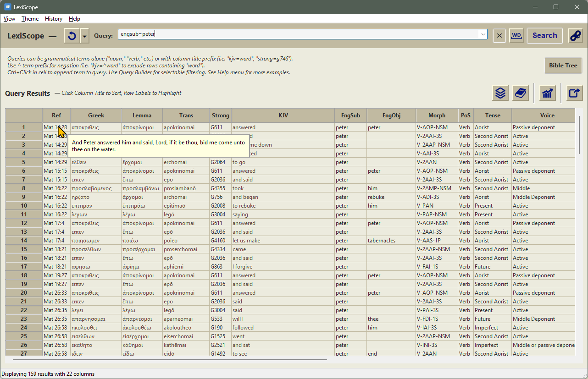Highlight row 12 via its row label

[x=24, y=223]
